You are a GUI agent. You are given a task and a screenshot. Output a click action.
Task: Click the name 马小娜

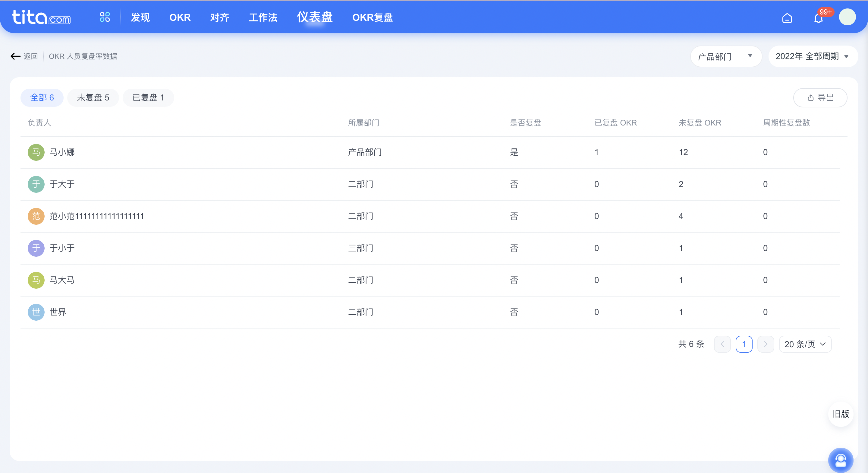62,152
